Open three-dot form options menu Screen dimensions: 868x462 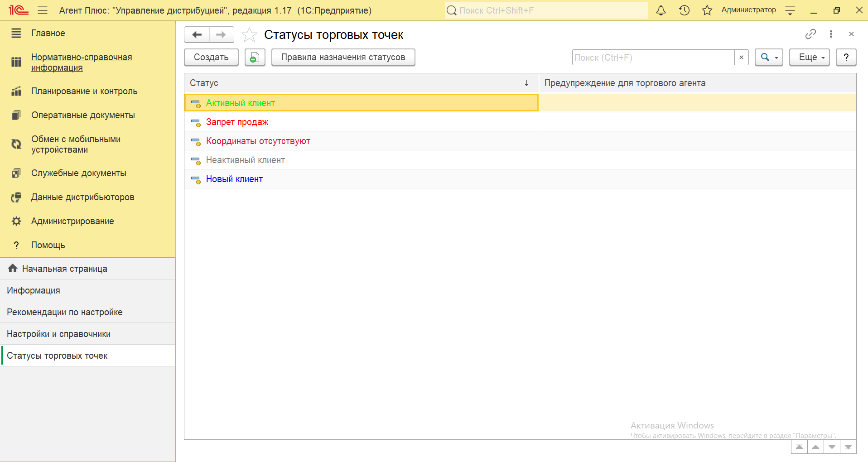[x=831, y=34]
